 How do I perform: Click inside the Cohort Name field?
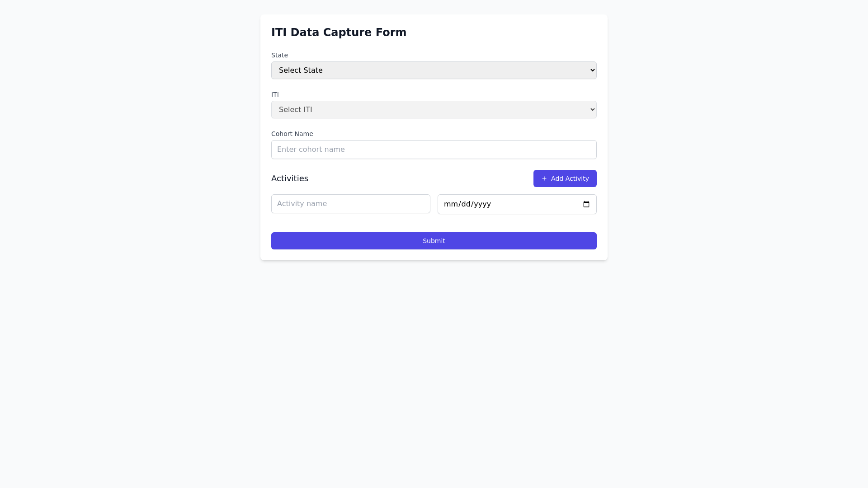coord(434,149)
